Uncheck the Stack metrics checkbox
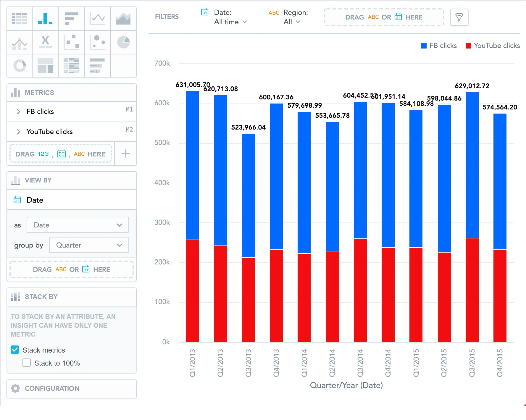Screen dimensions: 526x420 coord(15,350)
